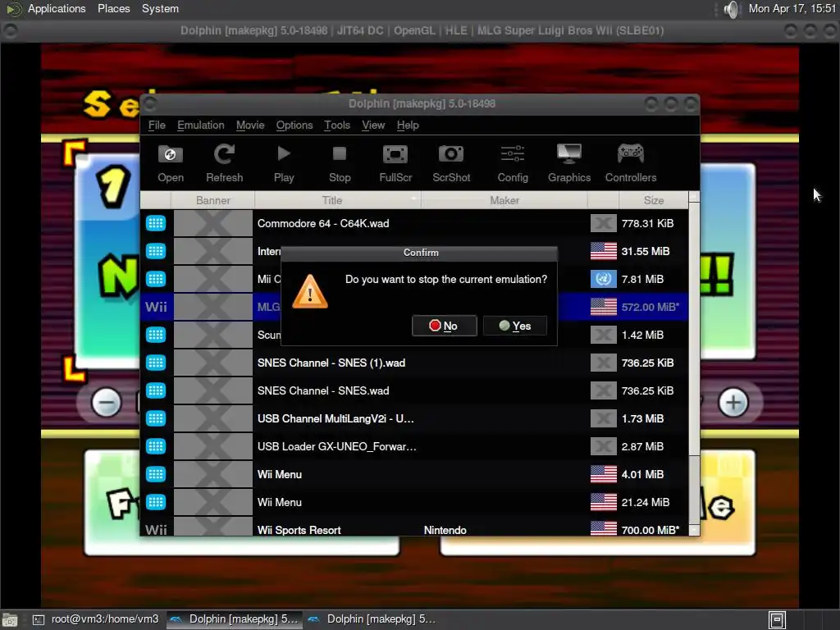Open the Help menu
This screenshot has height=630, width=840.
408,125
